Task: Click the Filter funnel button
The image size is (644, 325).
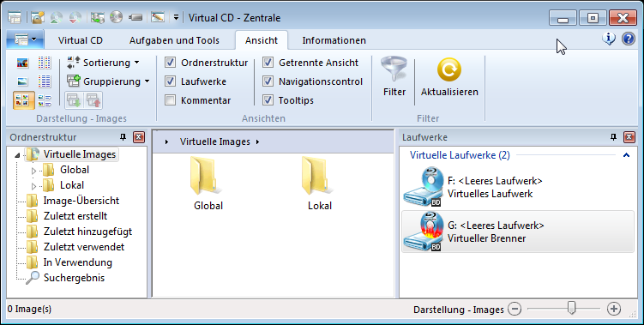Action: tap(394, 77)
